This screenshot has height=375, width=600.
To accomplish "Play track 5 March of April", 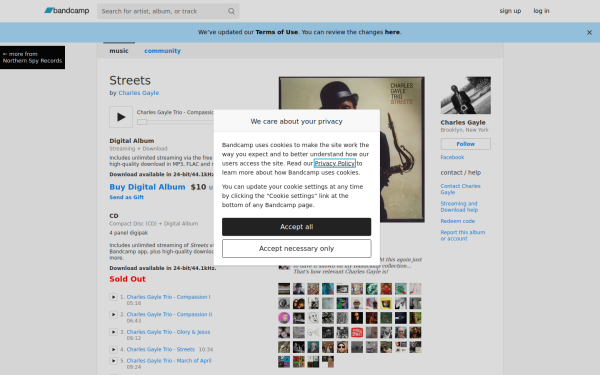I will tap(113, 360).
